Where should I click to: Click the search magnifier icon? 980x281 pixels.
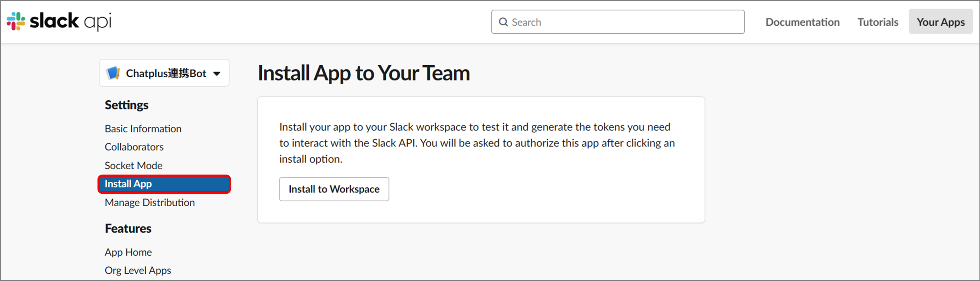pyautogui.click(x=503, y=22)
